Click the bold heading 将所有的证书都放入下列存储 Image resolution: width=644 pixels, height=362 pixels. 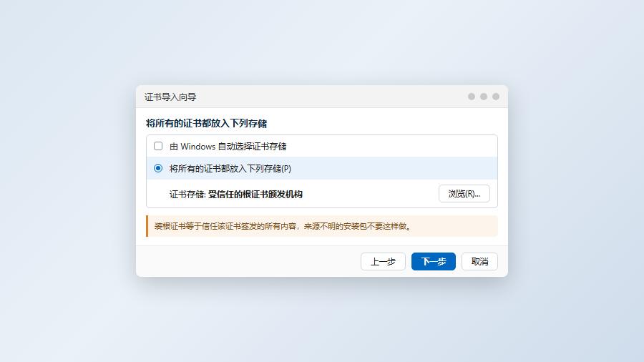pyautogui.click(x=207, y=124)
